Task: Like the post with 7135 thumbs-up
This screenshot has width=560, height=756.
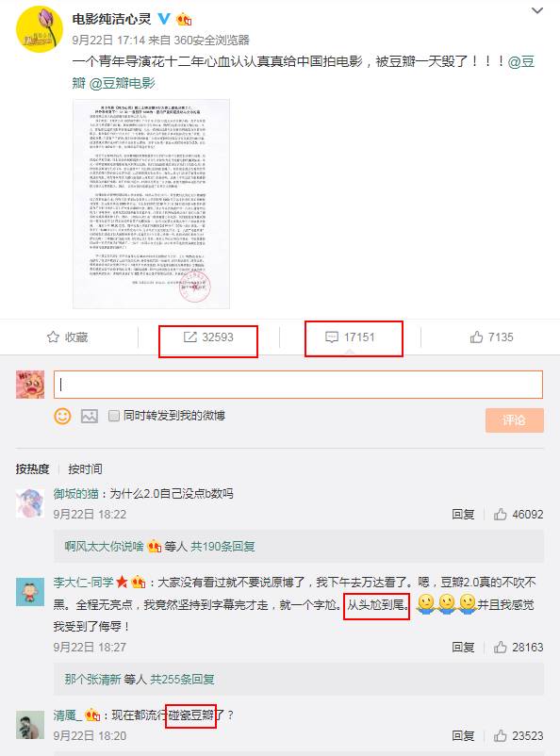Action: pos(476,337)
